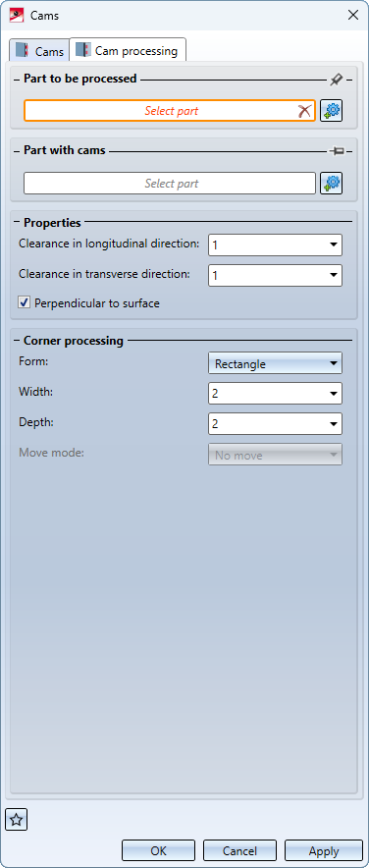Screen dimensions: 369x868
Task: Click the gear icon next to Part with cams
Action: point(331,184)
